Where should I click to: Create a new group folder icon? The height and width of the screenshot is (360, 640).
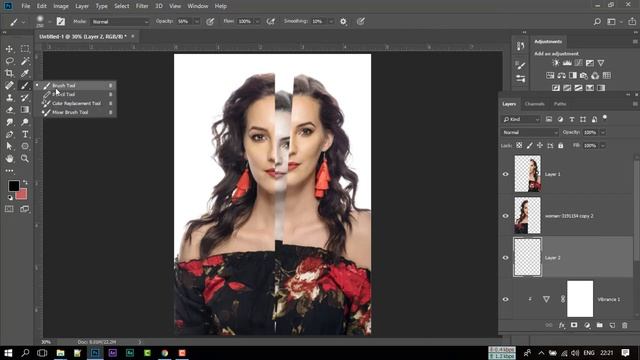[599, 325]
